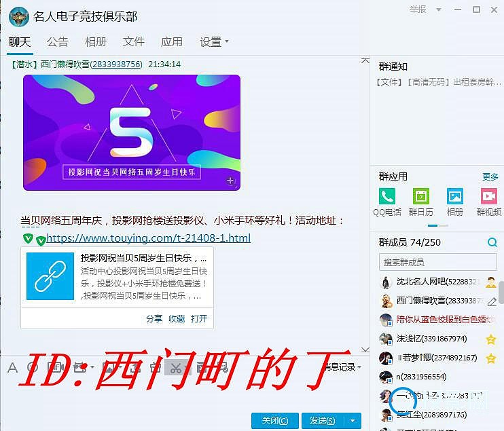Click the chat scroll-up arrow at top
This screenshot has height=431, width=504.
(365, 60)
